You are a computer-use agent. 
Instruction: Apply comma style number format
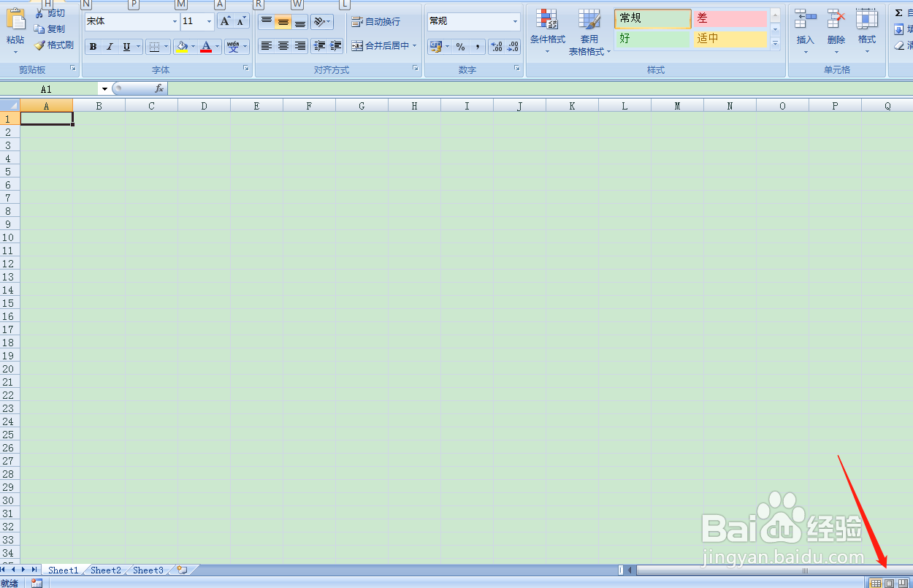pyautogui.click(x=477, y=47)
